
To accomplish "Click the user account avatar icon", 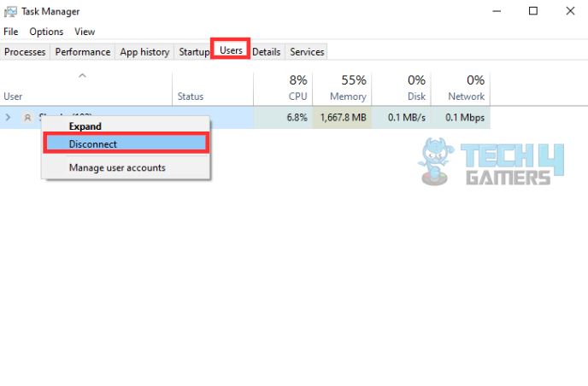I will click(27, 117).
